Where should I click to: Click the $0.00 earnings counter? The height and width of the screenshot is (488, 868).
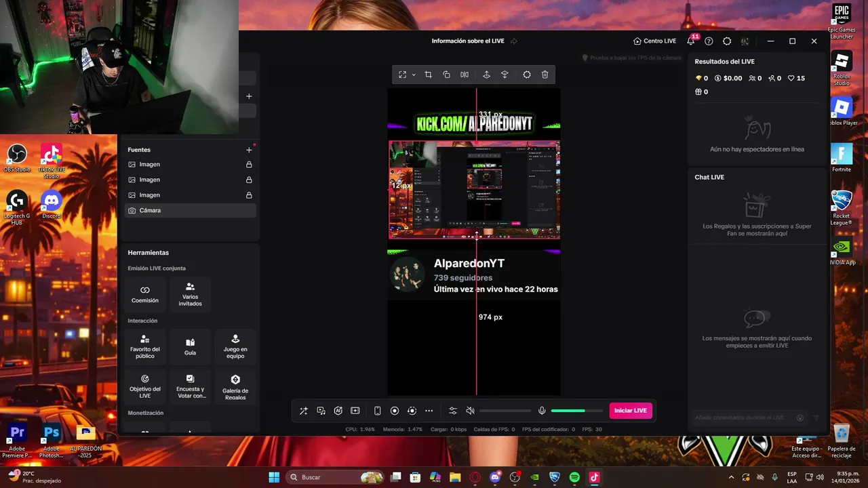click(728, 79)
